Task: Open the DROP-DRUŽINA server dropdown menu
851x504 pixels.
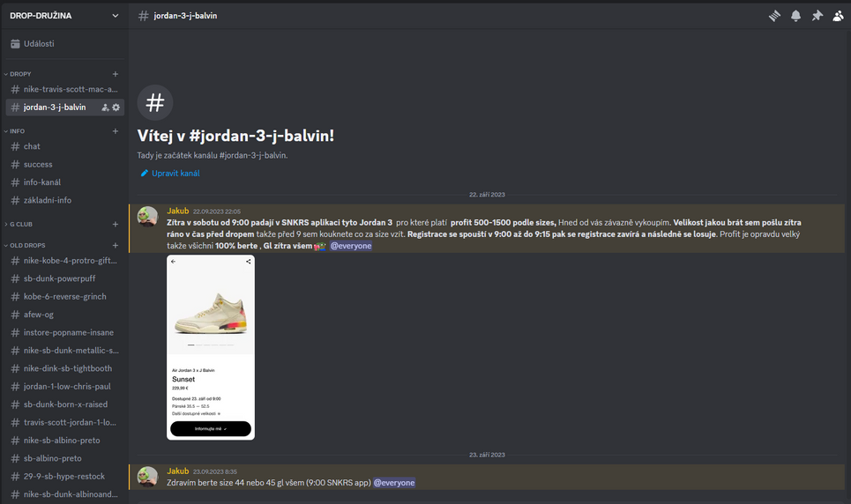Action: pyautogui.click(x=63, y=16)
